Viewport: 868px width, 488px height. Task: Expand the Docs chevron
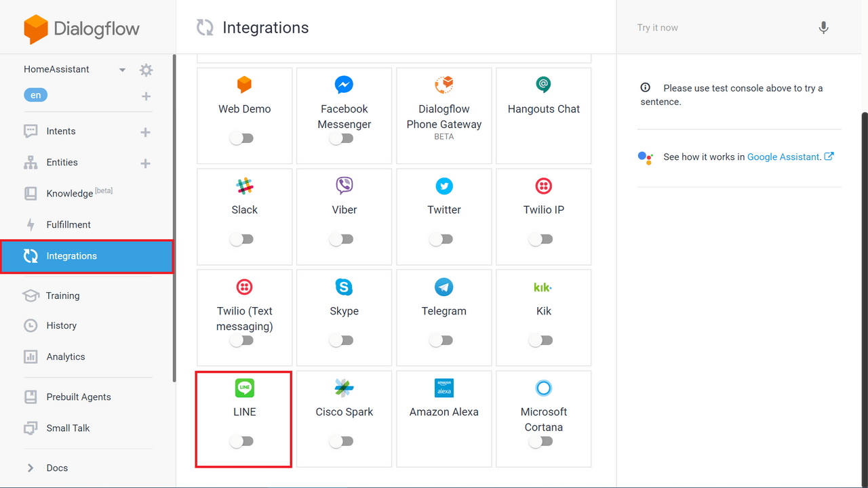click(x=30, y=468)
